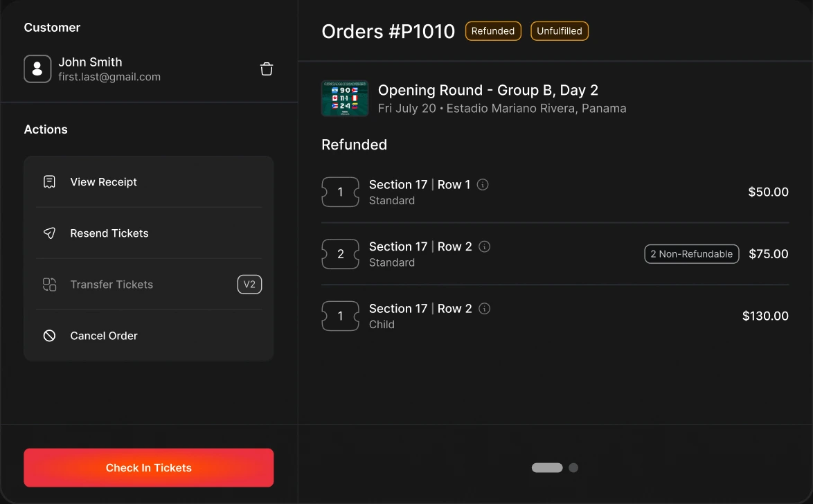
Task: Open info icon for Row 2 Standard ticket
Action: (x=484, y=247)
